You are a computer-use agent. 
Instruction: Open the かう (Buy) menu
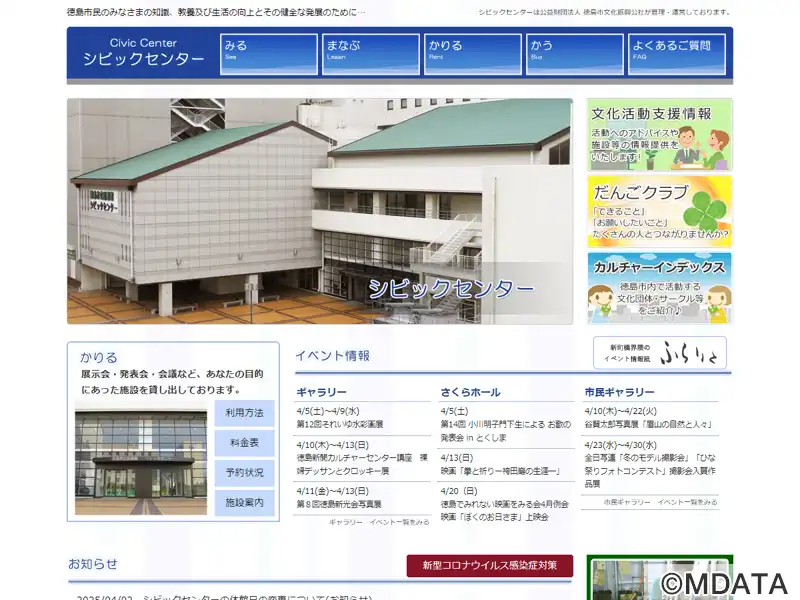point(574,54)
